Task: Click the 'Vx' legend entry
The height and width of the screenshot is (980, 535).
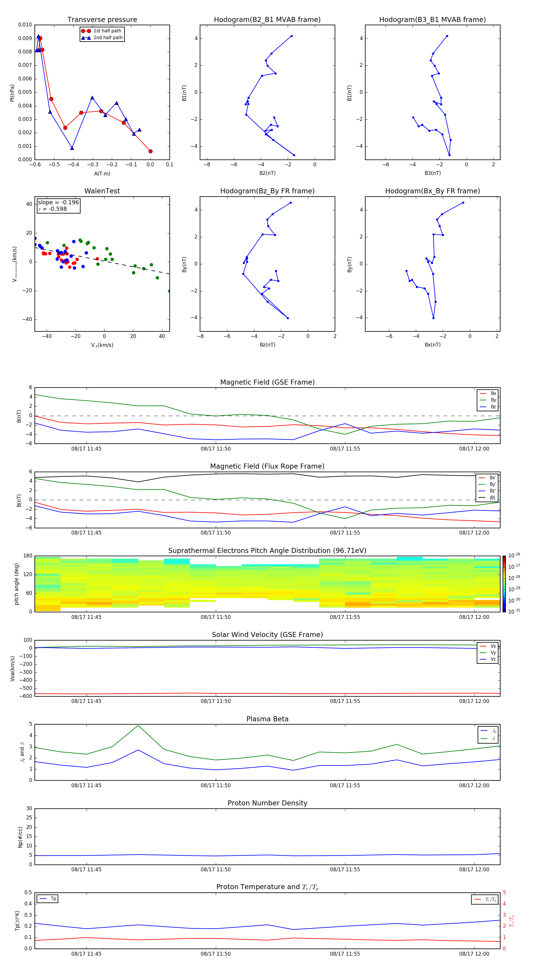Action: point(488,646)
